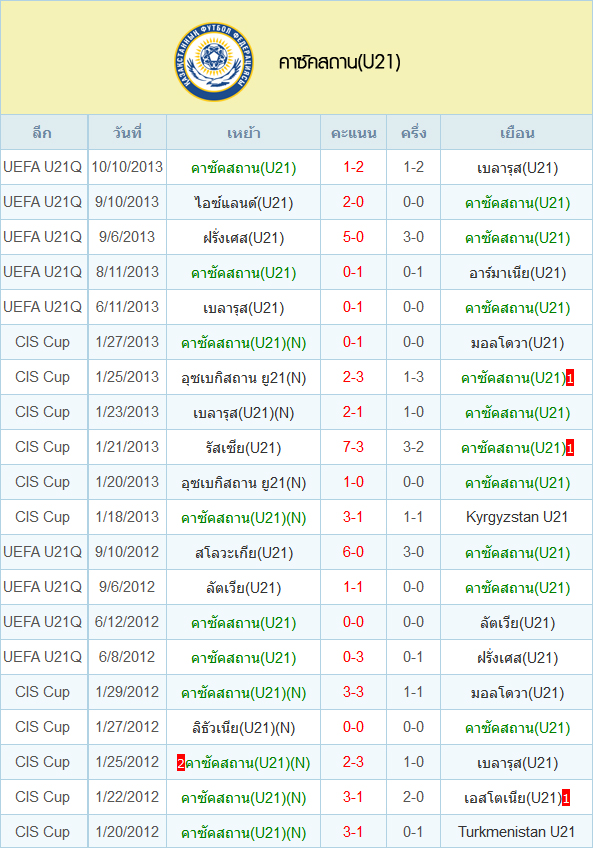Image resolution: width=593 pixels, height=848 pixels.
Task: Select away team อาร์มาเนีย(U21)
Action: (x=517, y=273)
